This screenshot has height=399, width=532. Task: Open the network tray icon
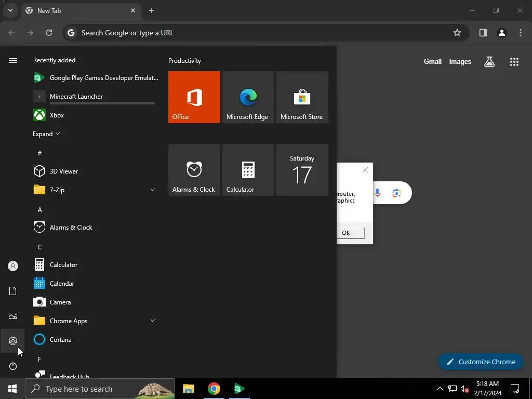click(x=453, y=389)
